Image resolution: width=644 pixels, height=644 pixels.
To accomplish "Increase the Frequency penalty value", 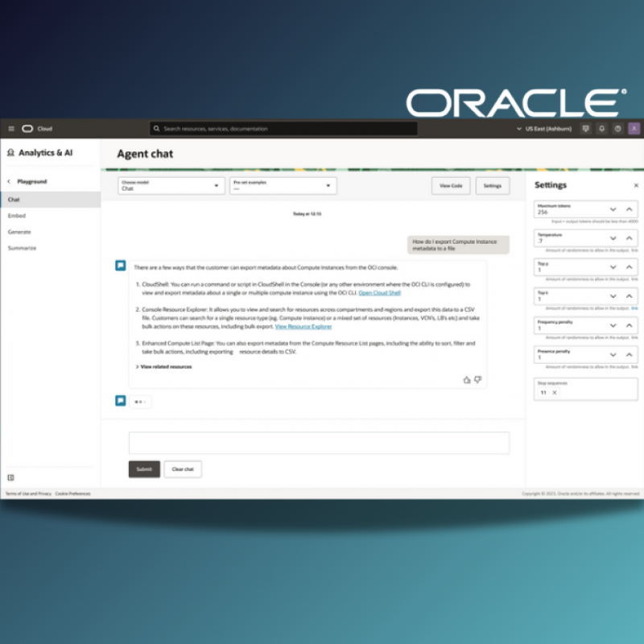I will (630, 326).
